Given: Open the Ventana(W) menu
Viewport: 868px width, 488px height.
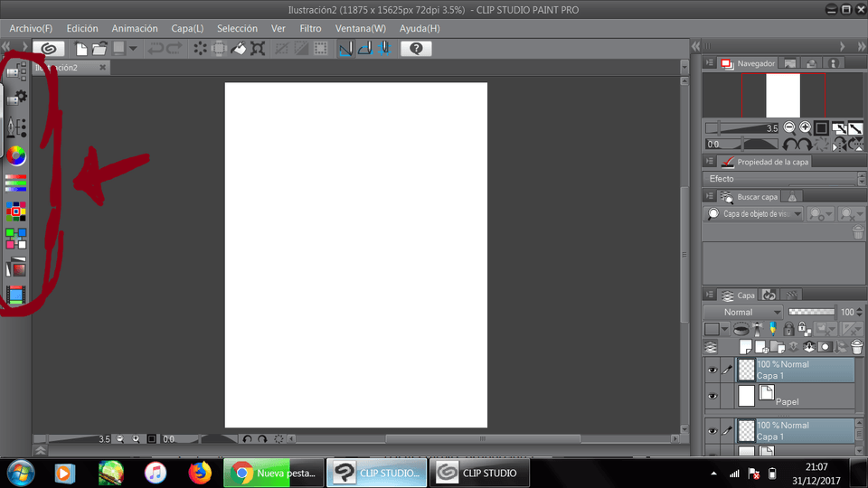Looking at the screenshot, I should coord(361,28).
